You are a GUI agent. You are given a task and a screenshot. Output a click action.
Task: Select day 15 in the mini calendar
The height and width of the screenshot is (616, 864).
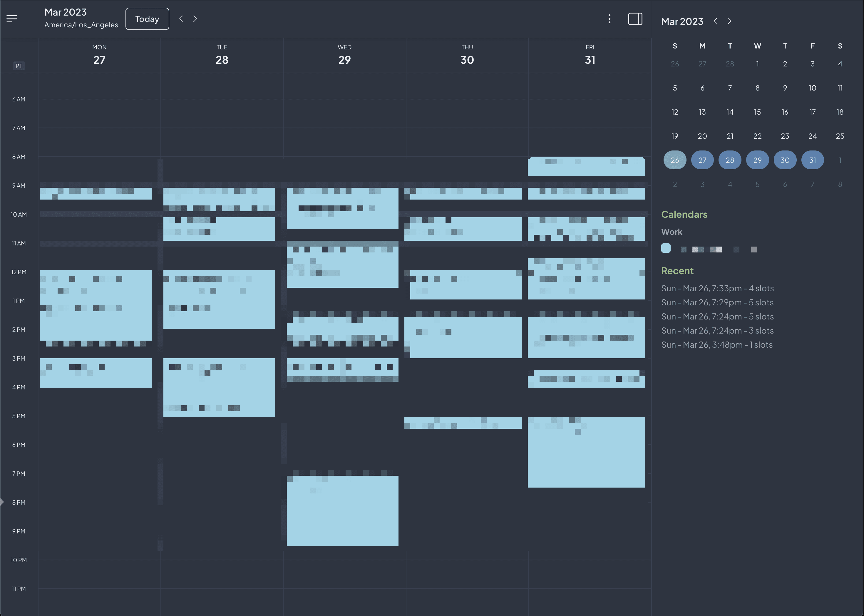point(757,112)
